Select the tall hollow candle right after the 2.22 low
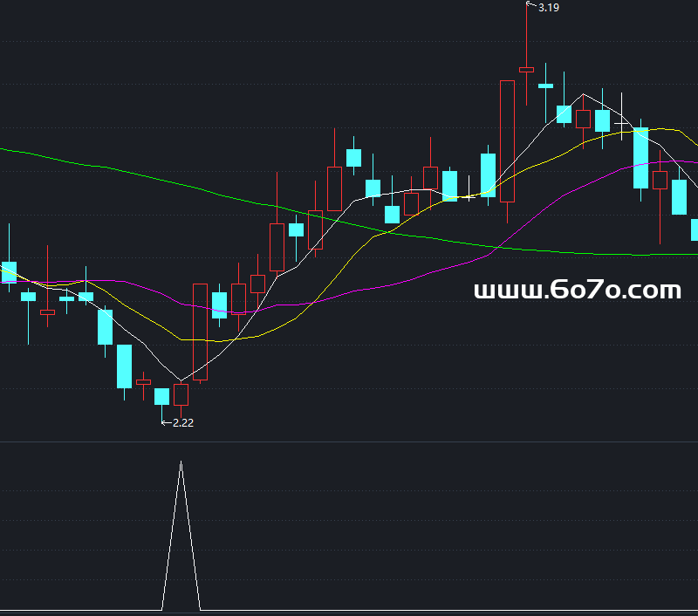 click(200, 332)
